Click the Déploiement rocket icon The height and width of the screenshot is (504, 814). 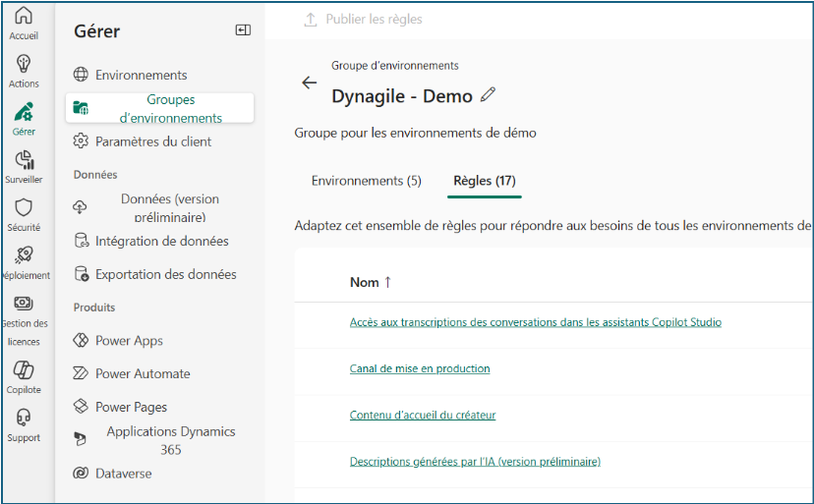tap(24, 255)
